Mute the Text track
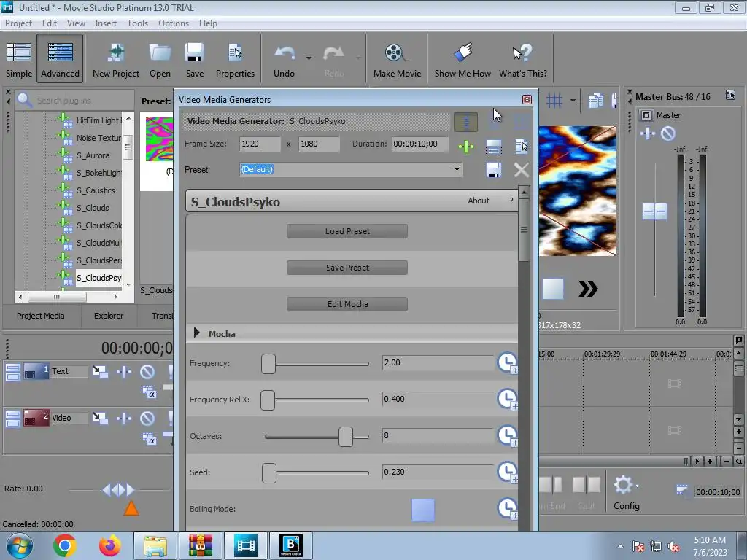This screenshot has height=560, width=747. click(x=147, y=371)
